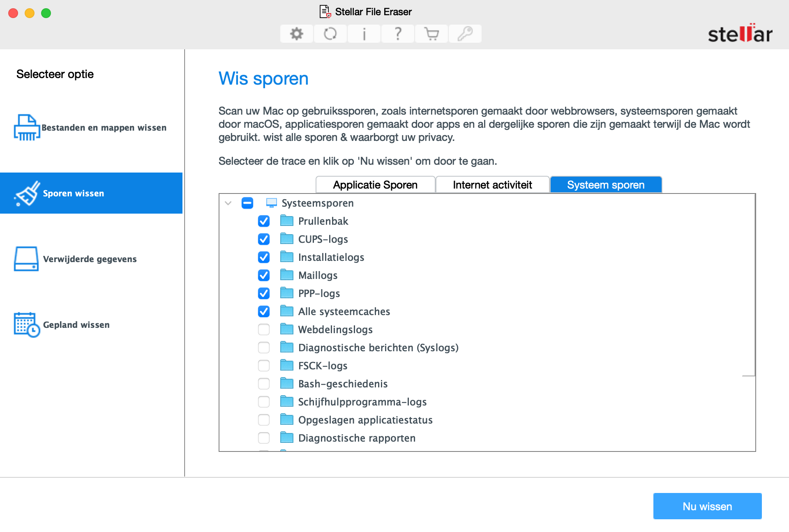Click the folder icon next to Diagnostische berichten (Syslogs)
Image resolution: width=789 pixels, height=532 pixels.
[287, 348]
